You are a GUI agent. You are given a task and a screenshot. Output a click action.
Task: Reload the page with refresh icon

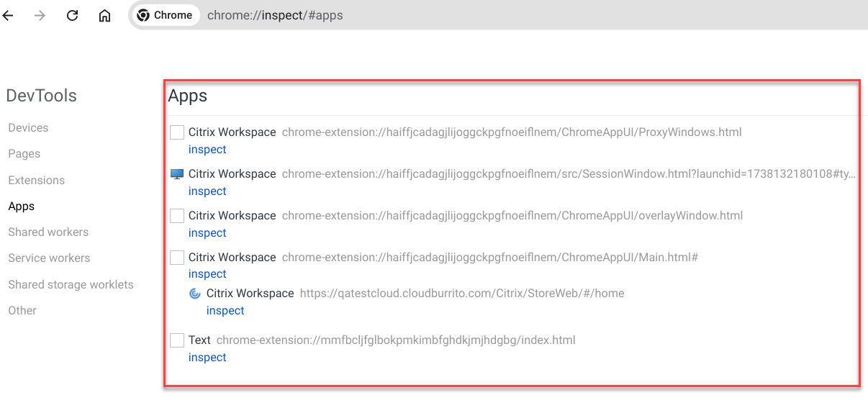pos(72,15)
